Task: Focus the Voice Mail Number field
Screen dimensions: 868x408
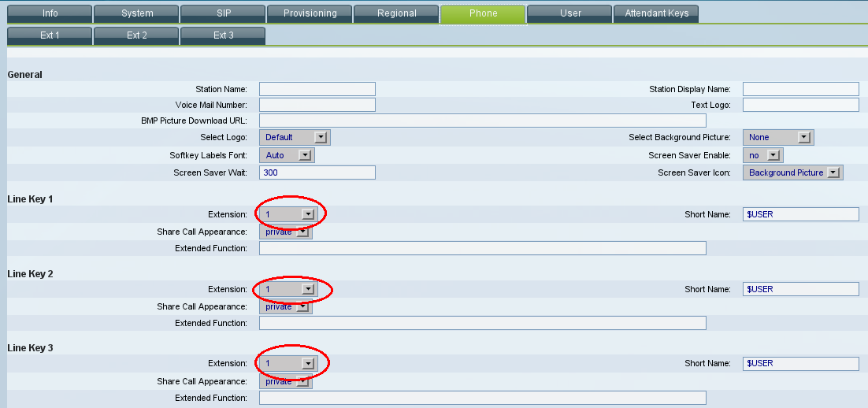Action: click(x=317, y=105)
